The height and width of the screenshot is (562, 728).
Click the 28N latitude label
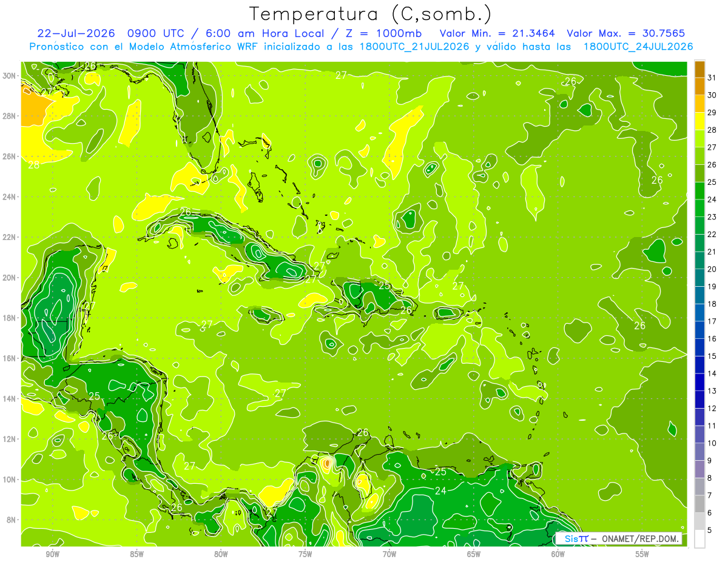coord(10,116)
